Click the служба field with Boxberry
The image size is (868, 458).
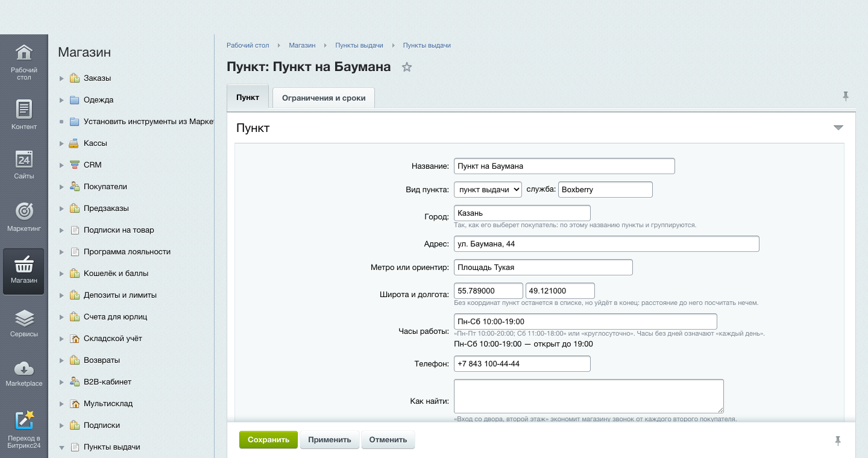[606, 189]
